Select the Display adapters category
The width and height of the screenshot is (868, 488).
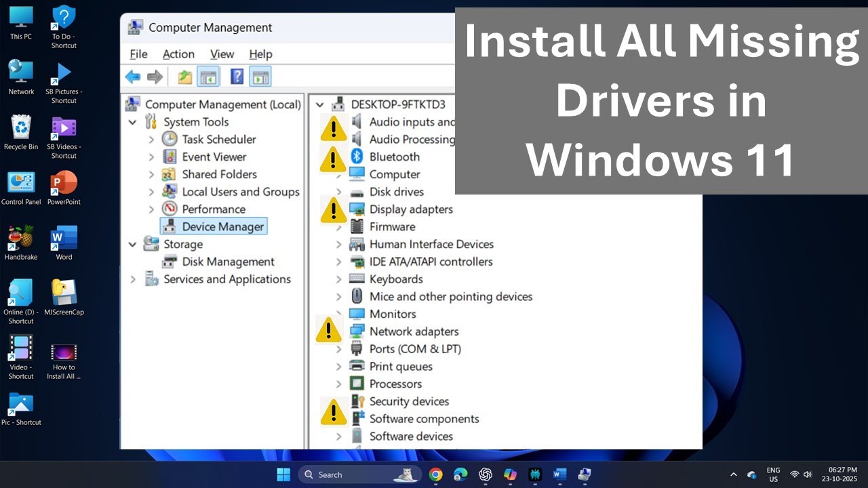(x=411, y=209)
